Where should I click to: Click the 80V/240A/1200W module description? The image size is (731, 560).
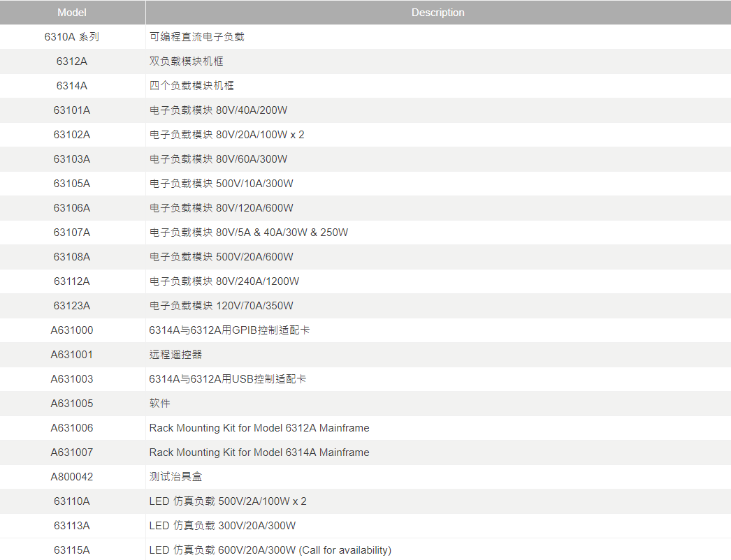coord(224,281)
